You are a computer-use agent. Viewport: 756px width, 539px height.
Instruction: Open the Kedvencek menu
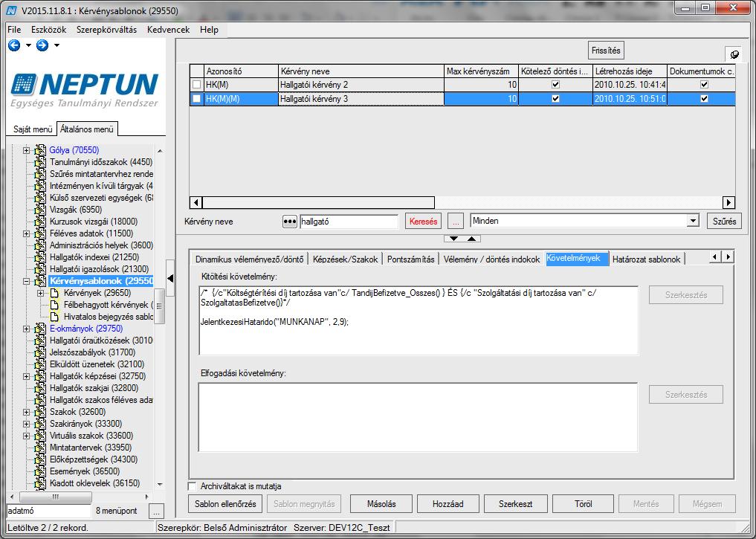click(x=168, y=30)
